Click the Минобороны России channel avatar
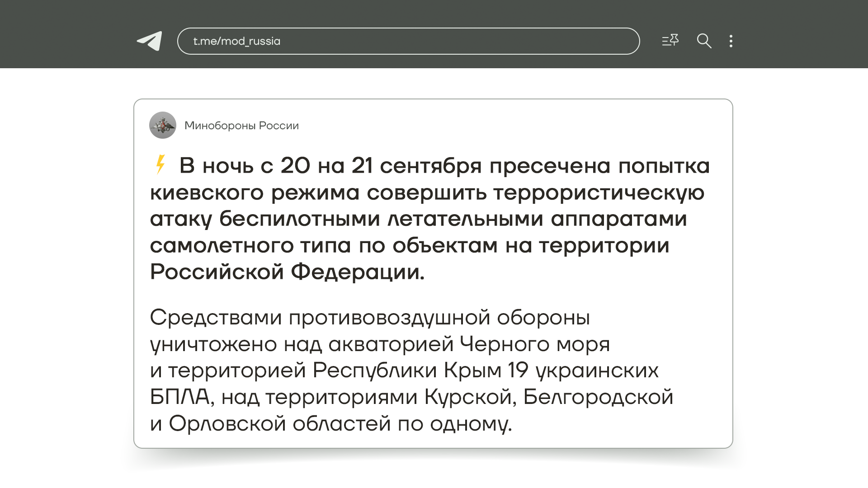 pos(163,125)
